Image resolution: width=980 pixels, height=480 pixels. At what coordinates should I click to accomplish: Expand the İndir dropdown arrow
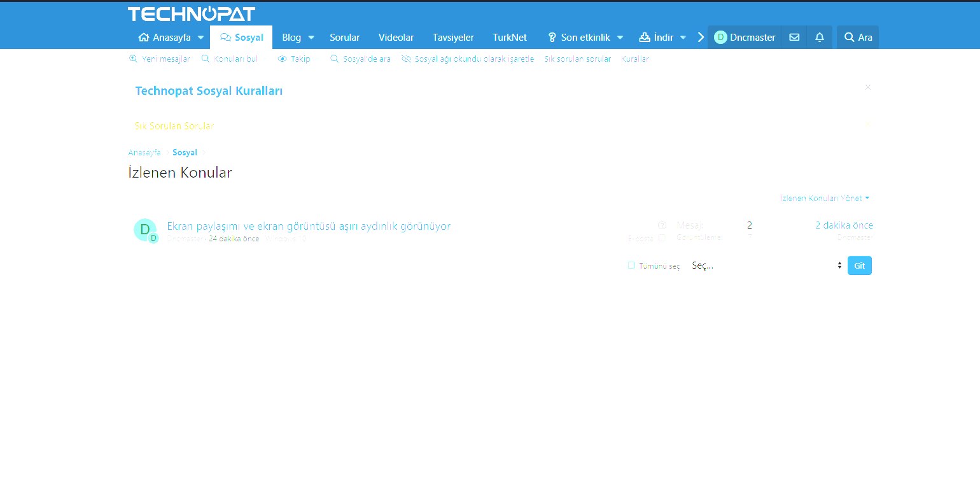[683, 37]
